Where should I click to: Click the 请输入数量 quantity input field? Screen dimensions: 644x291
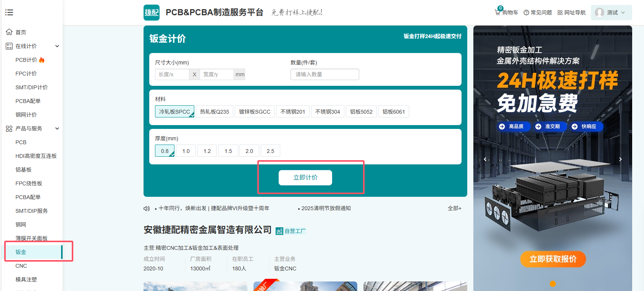[324, 74]
